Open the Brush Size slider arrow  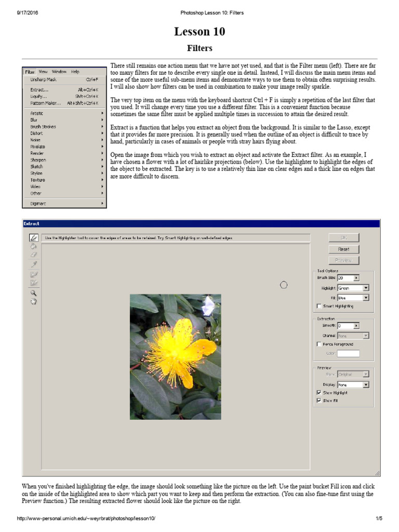pyautogui.click(x=356, y=278)
